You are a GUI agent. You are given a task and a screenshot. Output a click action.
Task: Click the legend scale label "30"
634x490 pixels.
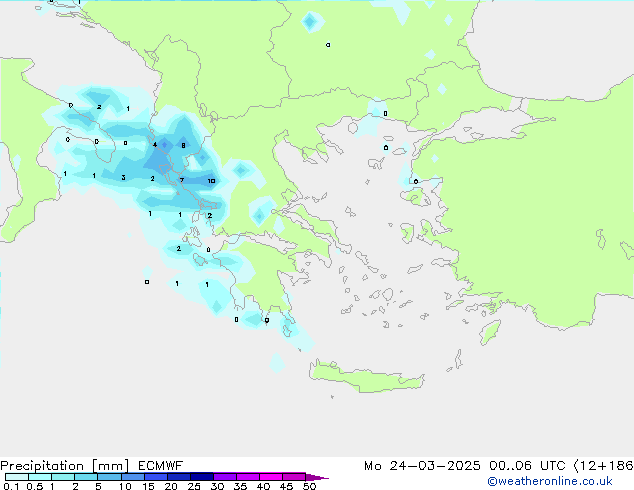click(x=217, y=486)
